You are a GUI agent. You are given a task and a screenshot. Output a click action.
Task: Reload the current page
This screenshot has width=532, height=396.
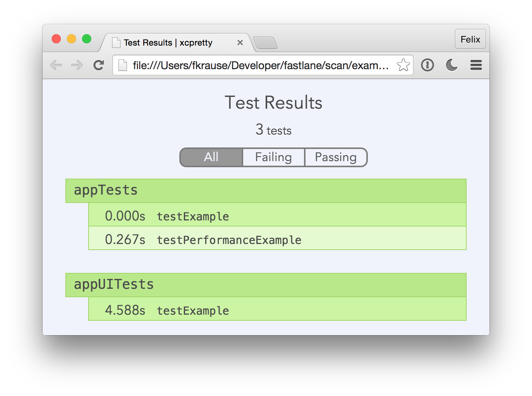coord(98,65)
